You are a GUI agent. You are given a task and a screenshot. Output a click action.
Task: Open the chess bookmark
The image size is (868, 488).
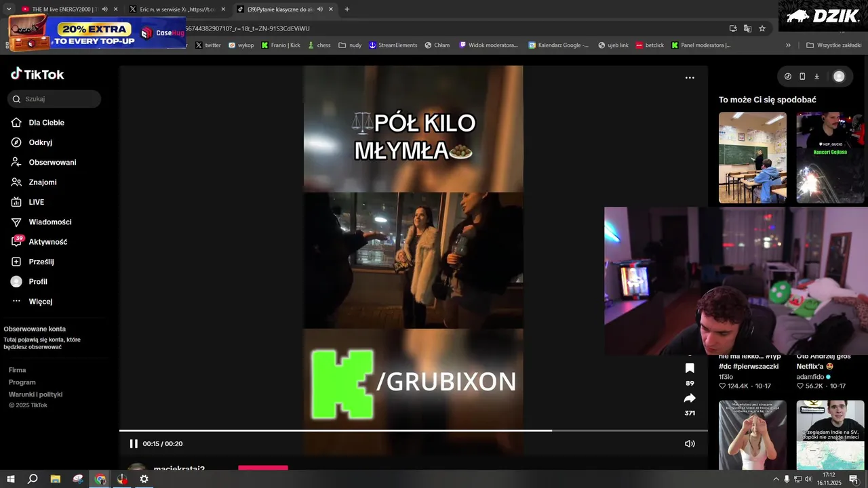point(319,45)
